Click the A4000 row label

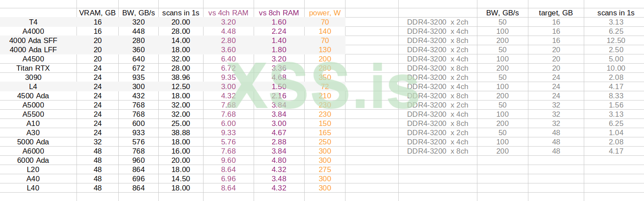[x=33, y=31]
